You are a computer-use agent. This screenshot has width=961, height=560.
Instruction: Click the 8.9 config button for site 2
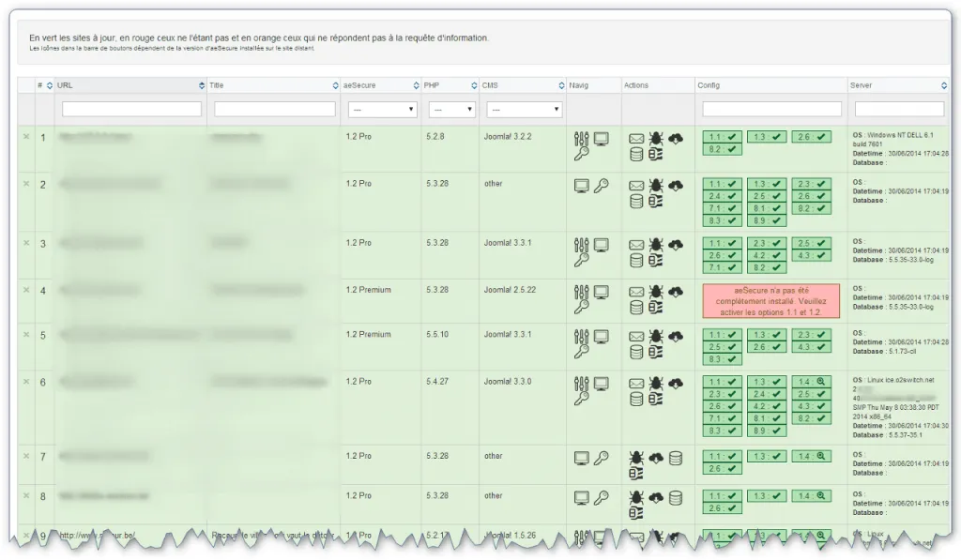[x=767, y=219]
